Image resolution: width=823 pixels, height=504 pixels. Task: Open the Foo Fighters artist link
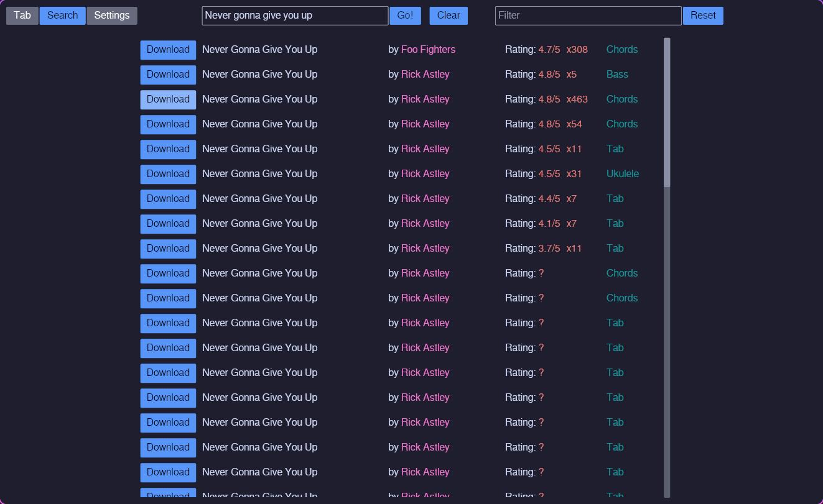point(428,50)
